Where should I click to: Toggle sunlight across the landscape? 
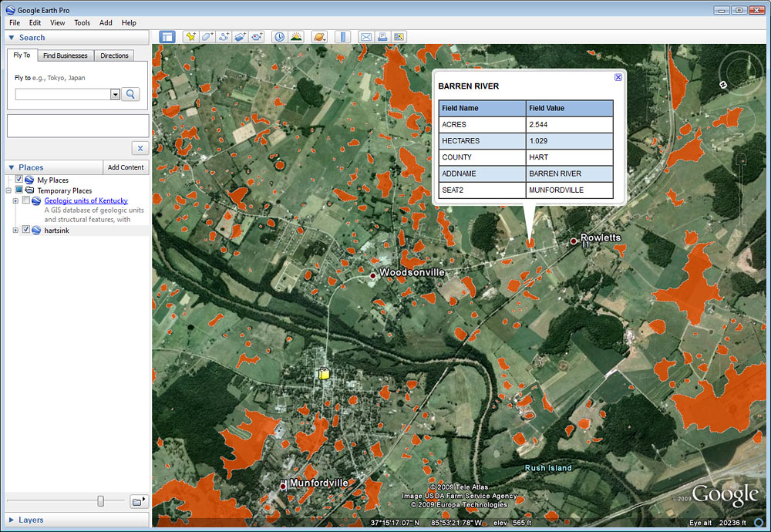click(296, 37)
